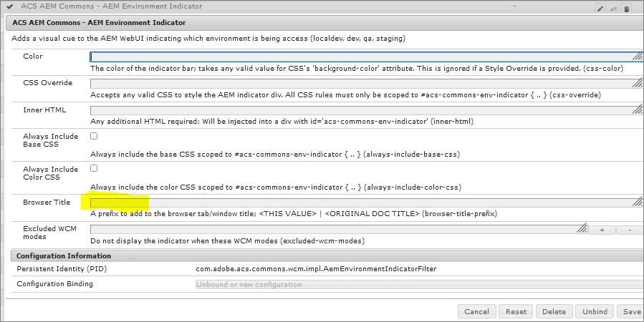This screenshot has width=644, height=322.
Task: Click the Delete button at bottom
Action: coord(554,311)
